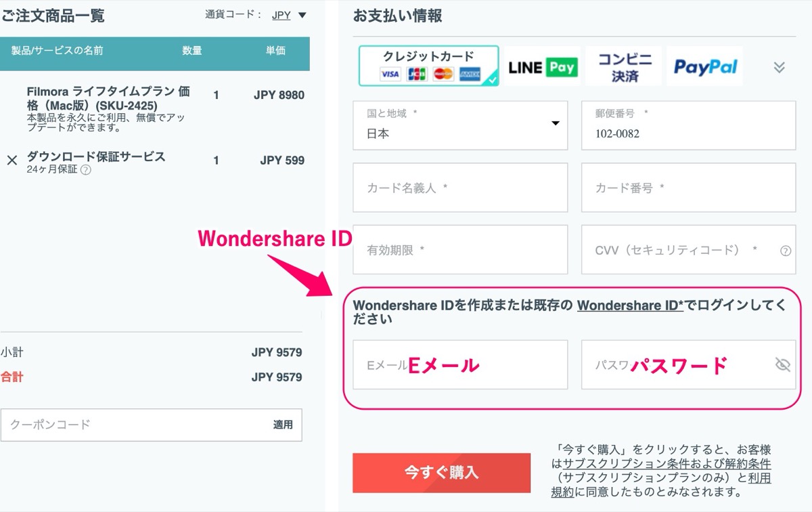Click the expiration date field (有効期限)
This screenshot has height=512, width=812.
tap(460, 250)
